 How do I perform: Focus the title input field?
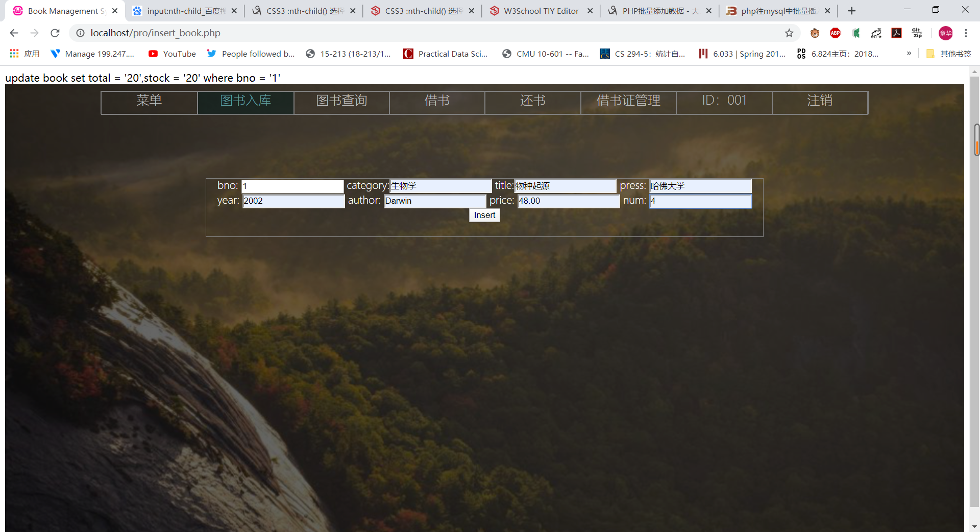tap(565, 186)
